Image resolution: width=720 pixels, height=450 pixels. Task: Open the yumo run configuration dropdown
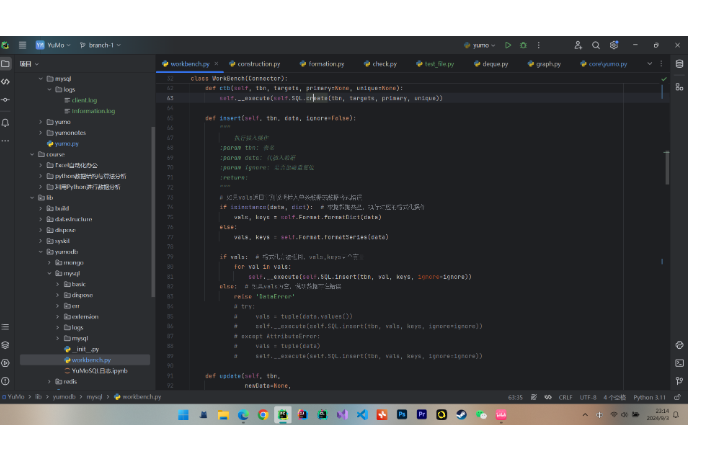479,45
